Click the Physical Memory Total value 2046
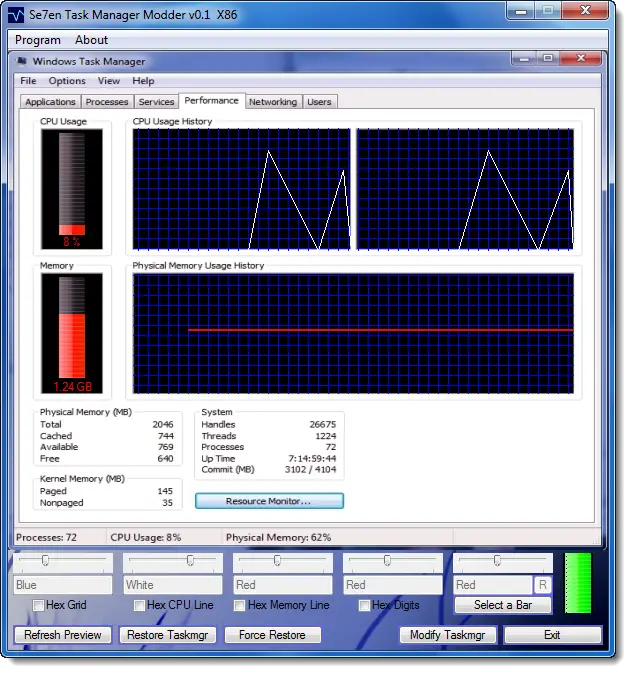 163,425
